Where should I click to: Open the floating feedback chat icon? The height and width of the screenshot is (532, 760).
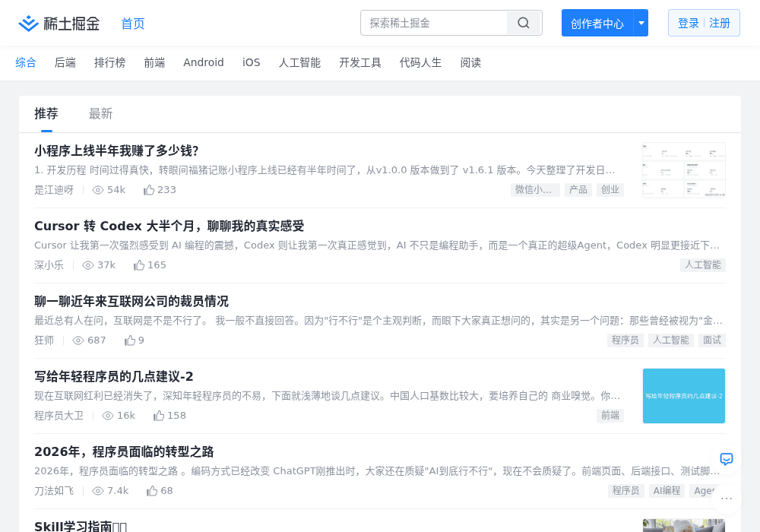tap(726, 459)
